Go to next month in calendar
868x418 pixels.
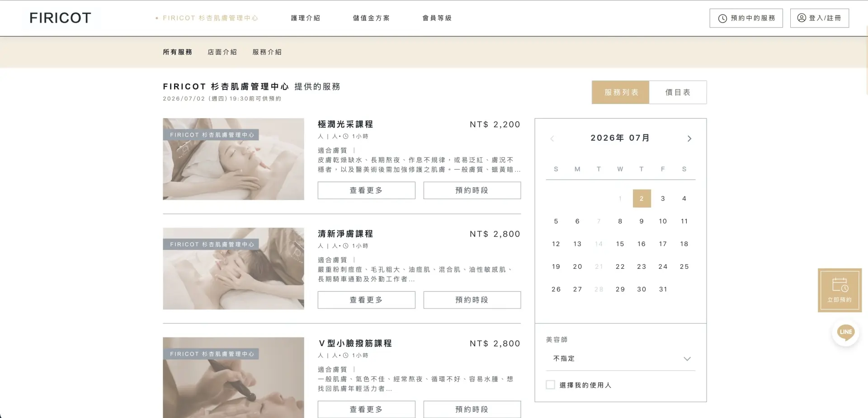[689, 138]
